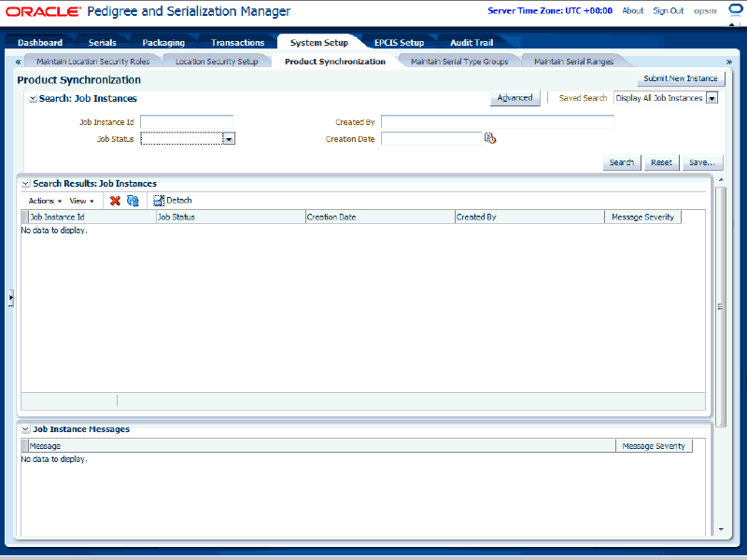This screenshot has height=560, width=747.
Task: Open Location Security Setup sub-tab
Action: click(x=217, y=62)
